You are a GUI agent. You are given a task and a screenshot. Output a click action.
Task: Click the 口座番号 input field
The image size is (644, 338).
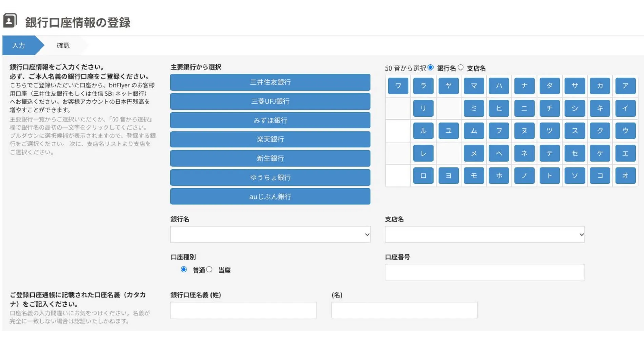[485, 272]
